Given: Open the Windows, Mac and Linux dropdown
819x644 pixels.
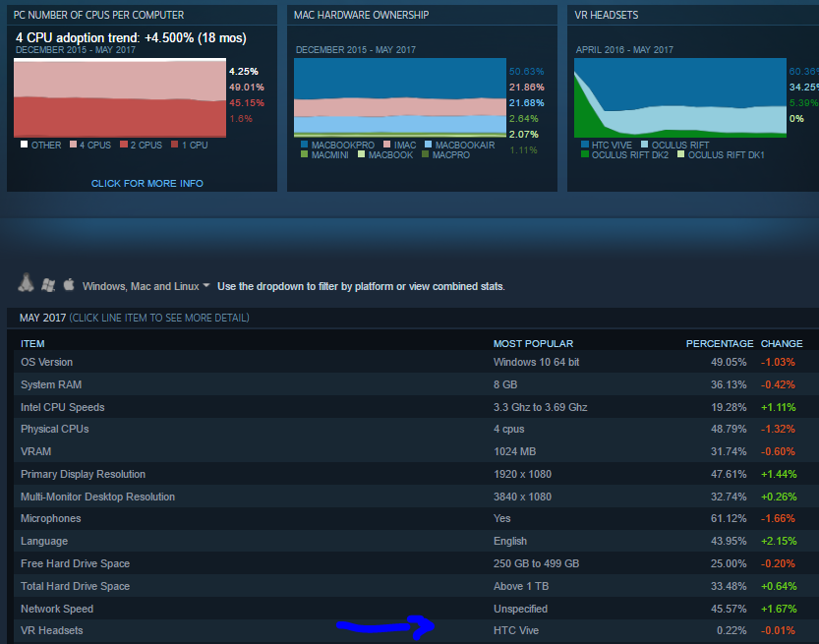Looking at the screenshot, I should click(x=146, y=286).
